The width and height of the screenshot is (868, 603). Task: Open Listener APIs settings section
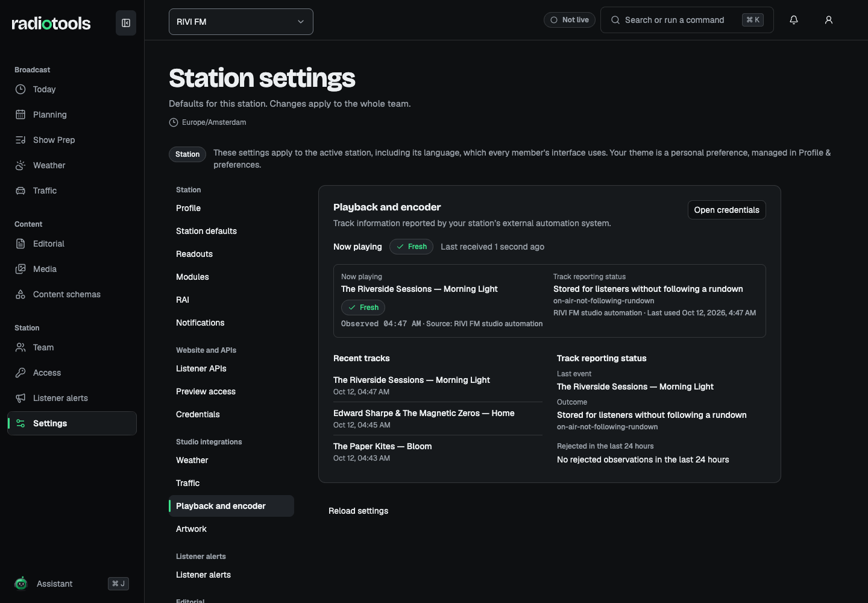tap(231, 368)
